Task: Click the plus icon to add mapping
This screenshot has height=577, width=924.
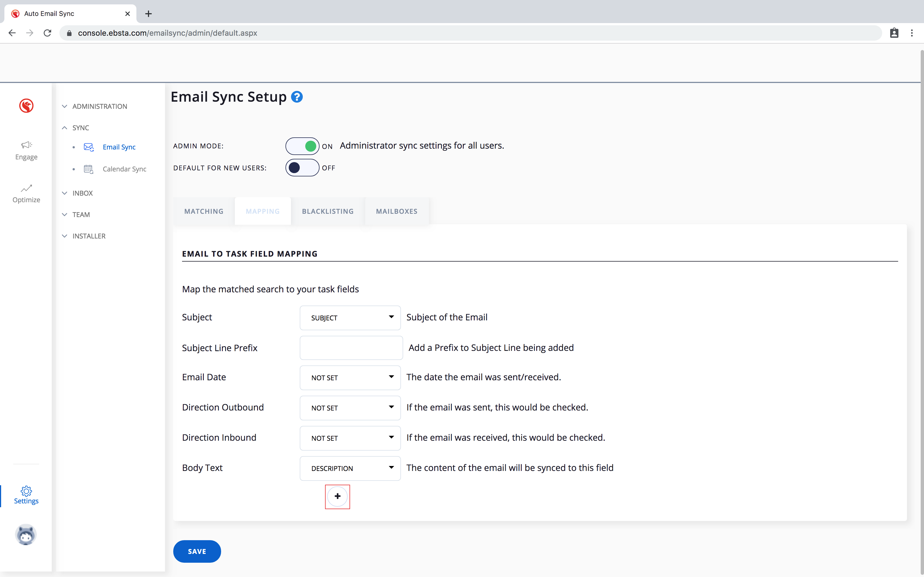Action: (337, 496)
